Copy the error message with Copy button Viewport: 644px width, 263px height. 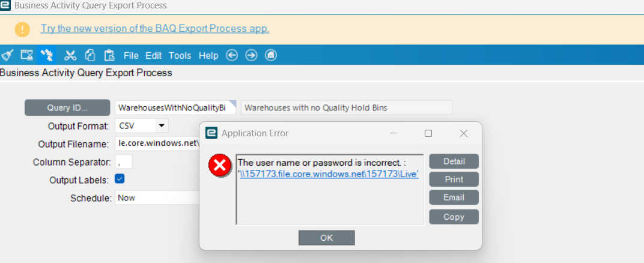[x=454, y=217]
